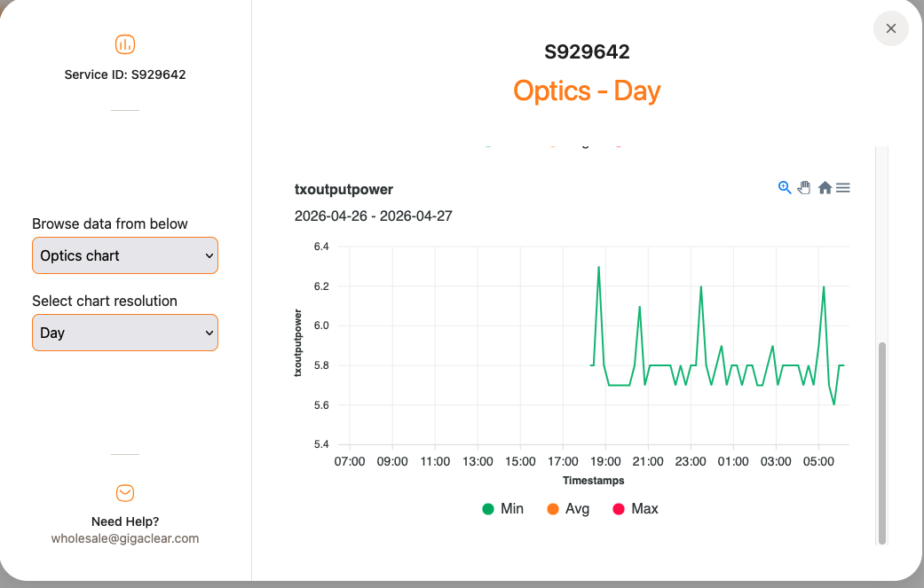Click the red Max color dot
Image resolution: width=924 pixels, height=588 pixels.
618,509
